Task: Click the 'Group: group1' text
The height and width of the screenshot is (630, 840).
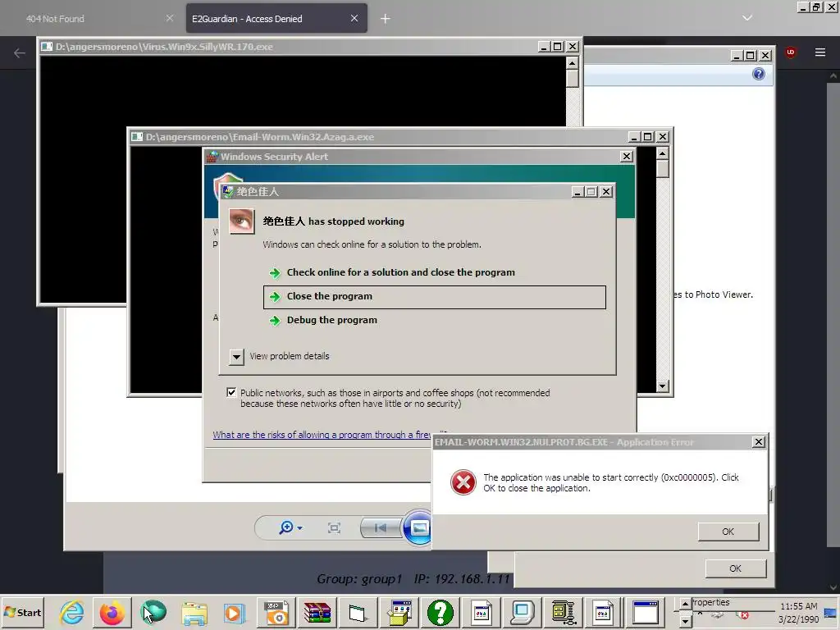Action: [359, 579]
